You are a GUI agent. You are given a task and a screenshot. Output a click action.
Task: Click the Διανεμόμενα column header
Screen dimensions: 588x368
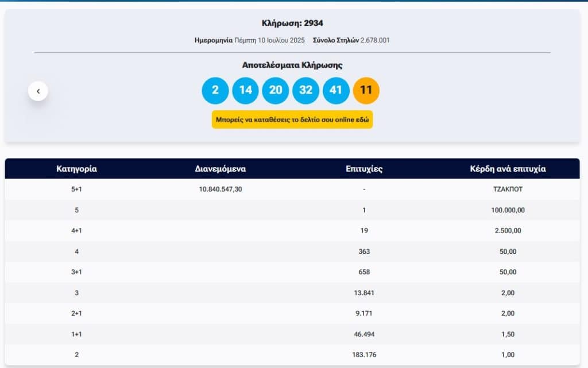[x=220, y=169]
